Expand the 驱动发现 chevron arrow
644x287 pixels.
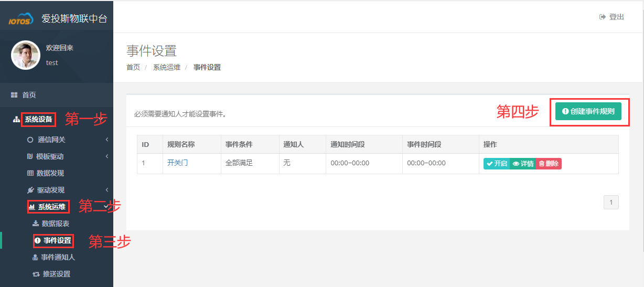click(106, 190)
